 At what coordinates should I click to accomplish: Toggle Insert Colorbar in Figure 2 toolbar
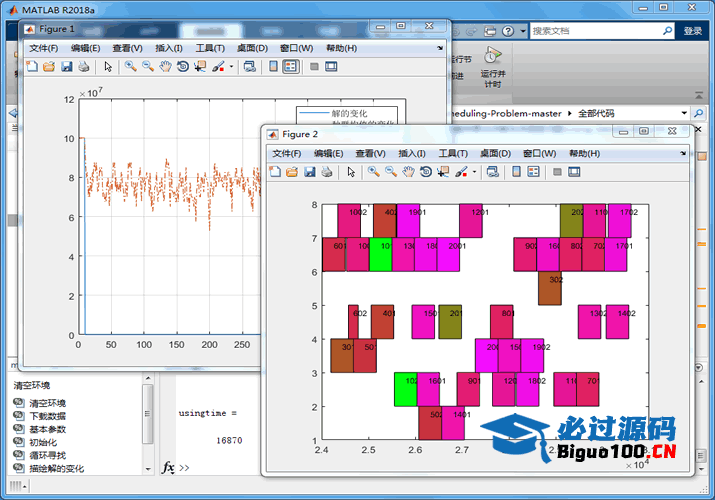pyautogui.click(x=516, y=172)
